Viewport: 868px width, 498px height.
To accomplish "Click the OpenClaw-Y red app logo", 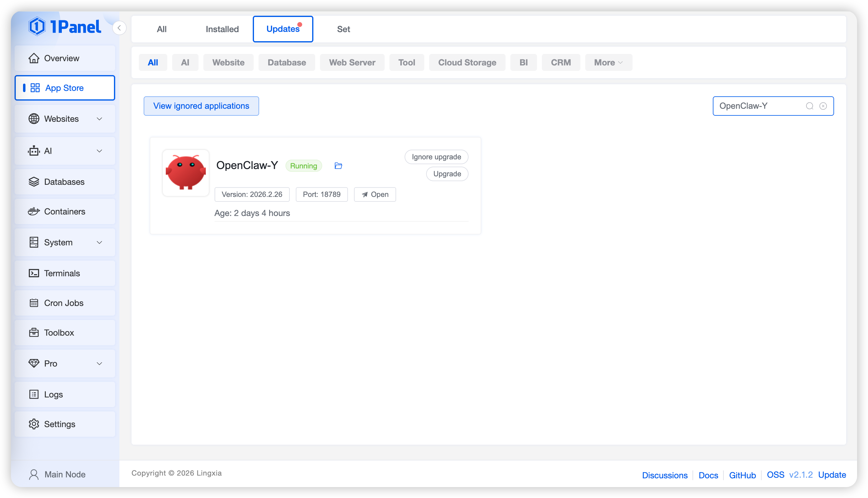I will click(185, 173).
